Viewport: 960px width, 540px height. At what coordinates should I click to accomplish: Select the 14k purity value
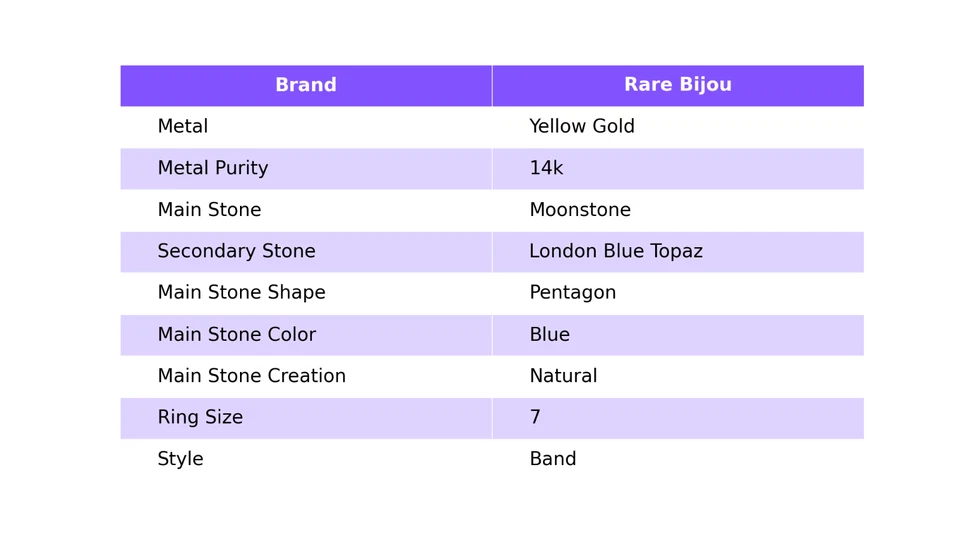point(546,168)
